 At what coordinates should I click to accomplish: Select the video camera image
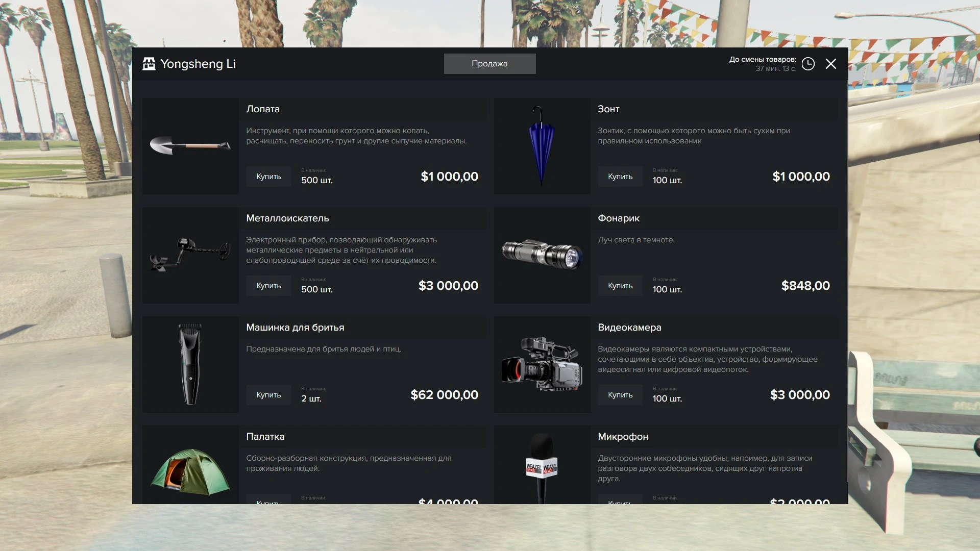pos(542,364)
